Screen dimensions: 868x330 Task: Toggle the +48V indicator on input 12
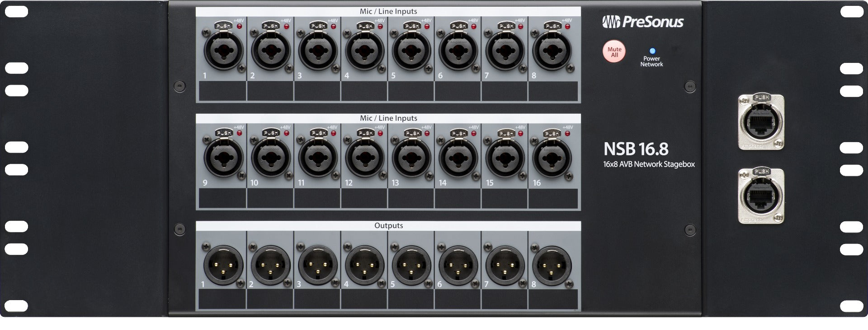(x=381, y=134)
